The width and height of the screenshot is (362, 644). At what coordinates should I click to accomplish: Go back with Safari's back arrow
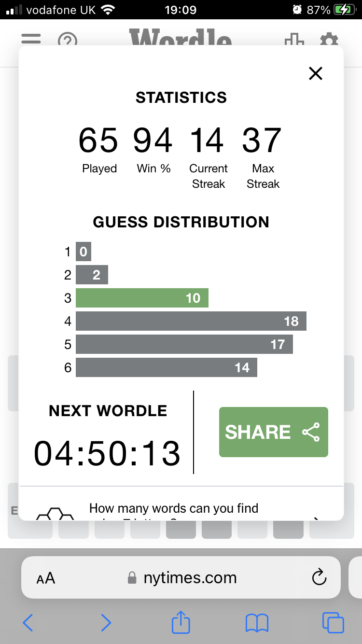(28, 623)
